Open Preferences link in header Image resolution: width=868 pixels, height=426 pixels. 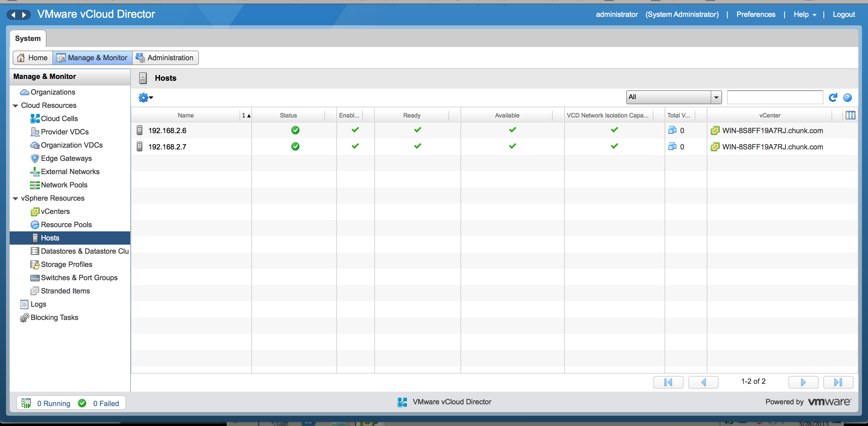(x=756, y=14)
